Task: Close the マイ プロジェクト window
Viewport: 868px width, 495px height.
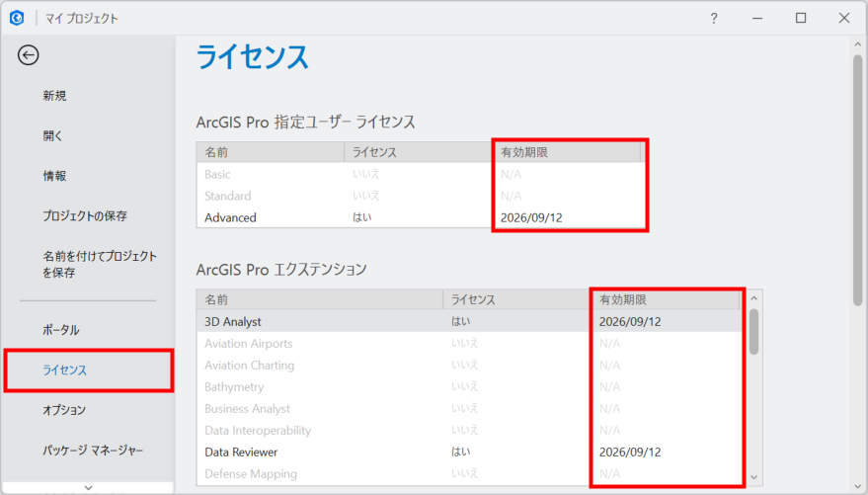Action: click(843, 18)
